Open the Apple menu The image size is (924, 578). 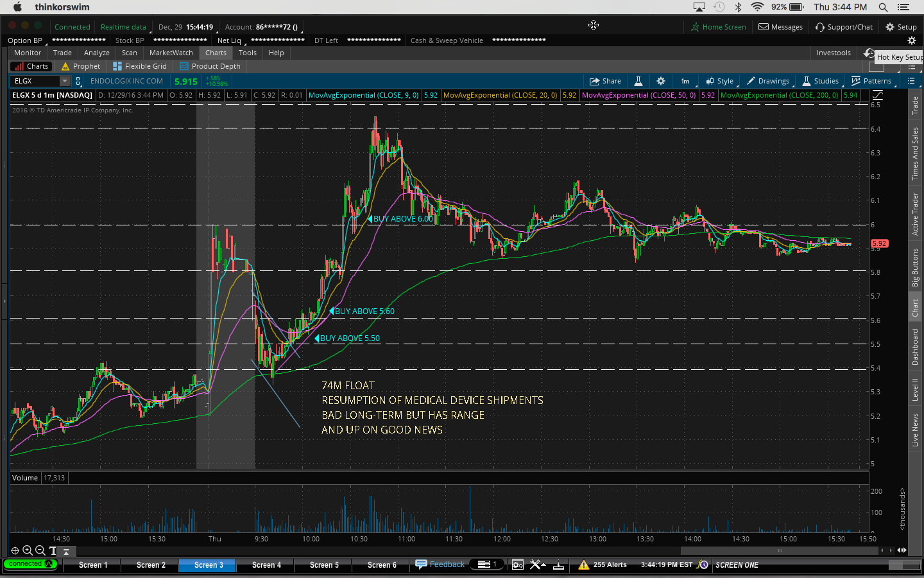(17, 7)
